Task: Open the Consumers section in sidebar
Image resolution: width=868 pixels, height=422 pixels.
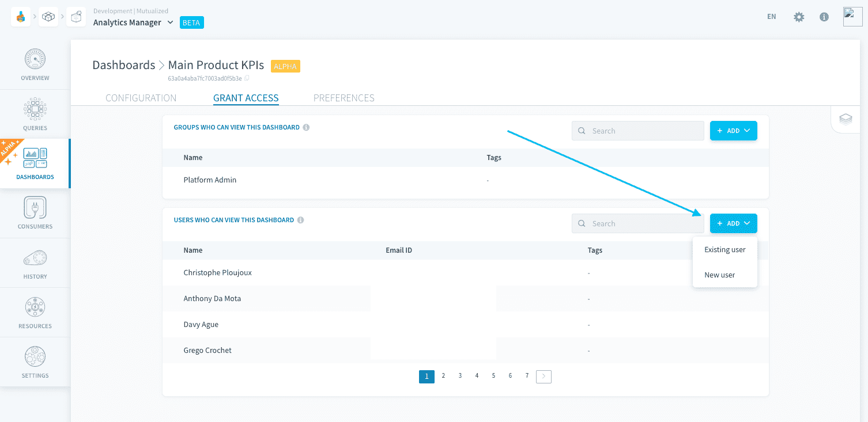Action: tap(35, 213)
